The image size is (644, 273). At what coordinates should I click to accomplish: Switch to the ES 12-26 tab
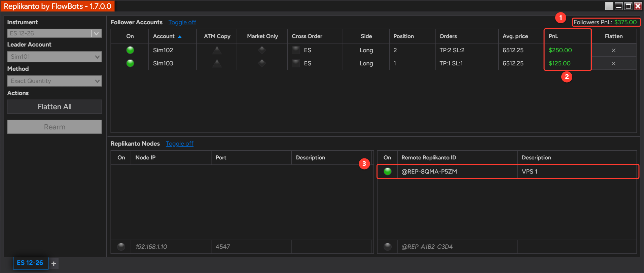click(x=30, y=263)
